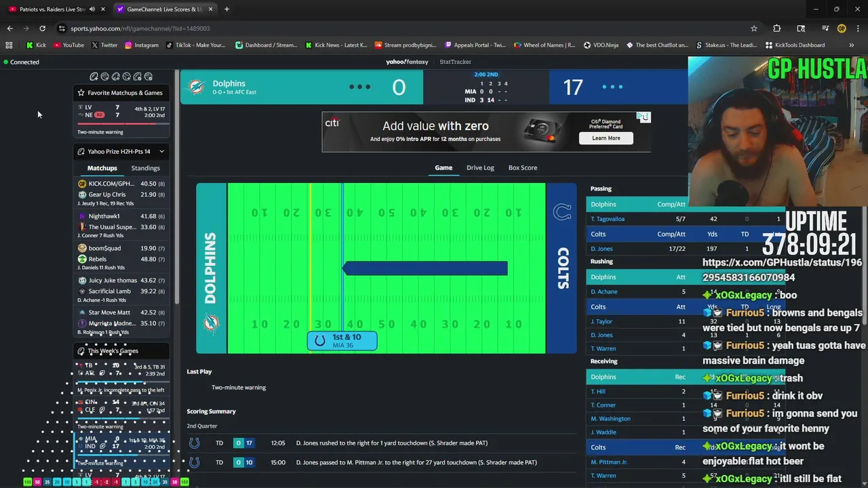Image resolution: width=868 pixels, height=488 pixels.
Task: Switch to Matchups tab
Action: point(102,168)
